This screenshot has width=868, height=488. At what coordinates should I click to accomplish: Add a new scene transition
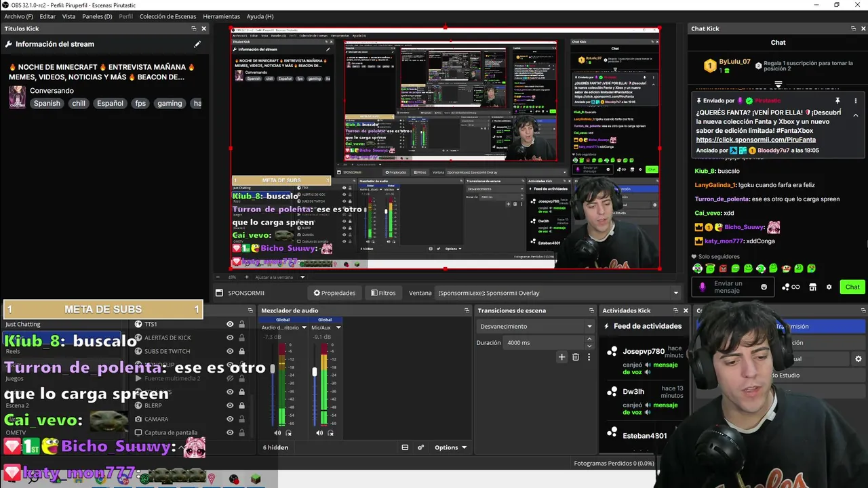coord(561,357)
